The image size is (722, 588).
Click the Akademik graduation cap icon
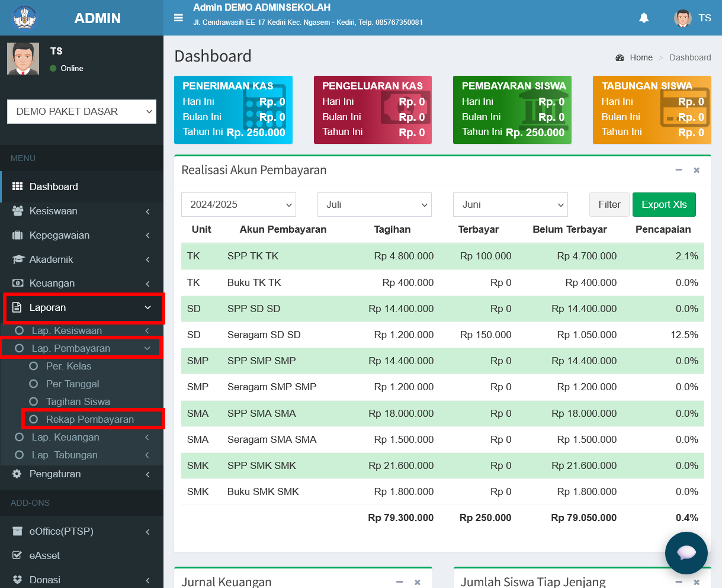(18, 259)
